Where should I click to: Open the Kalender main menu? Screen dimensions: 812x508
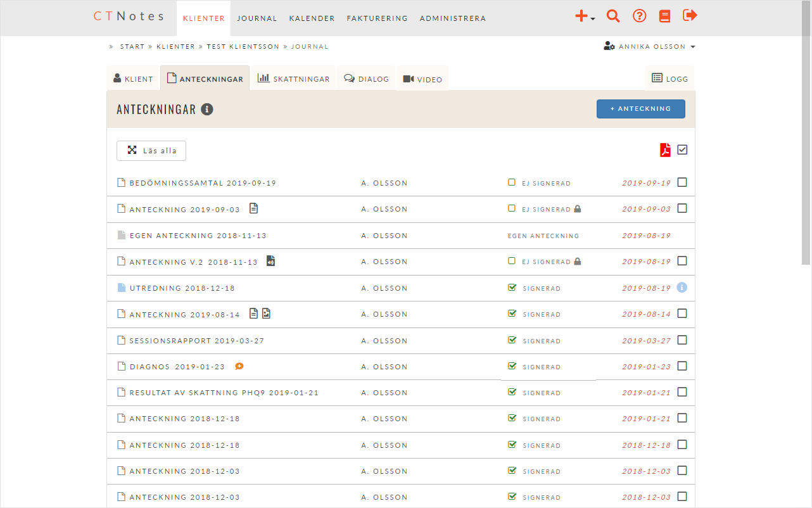[x=312, y=18]
